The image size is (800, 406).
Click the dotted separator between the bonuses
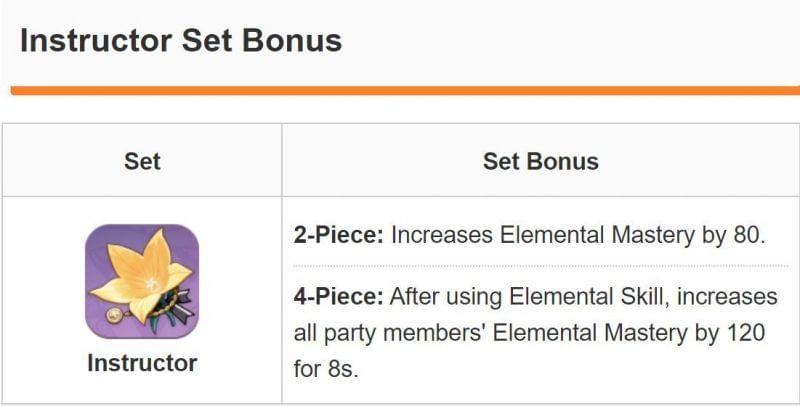pyautogui.click(x=540, y=266)
